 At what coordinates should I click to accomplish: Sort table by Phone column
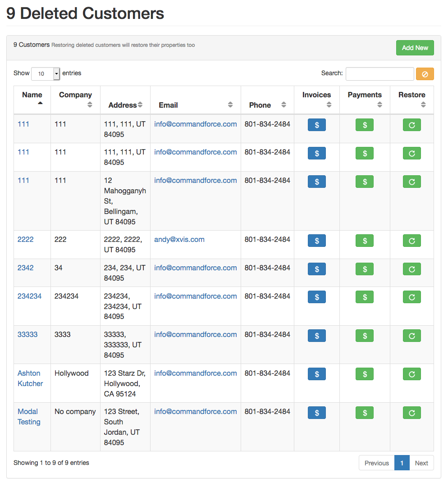click(x=267, y=100)
